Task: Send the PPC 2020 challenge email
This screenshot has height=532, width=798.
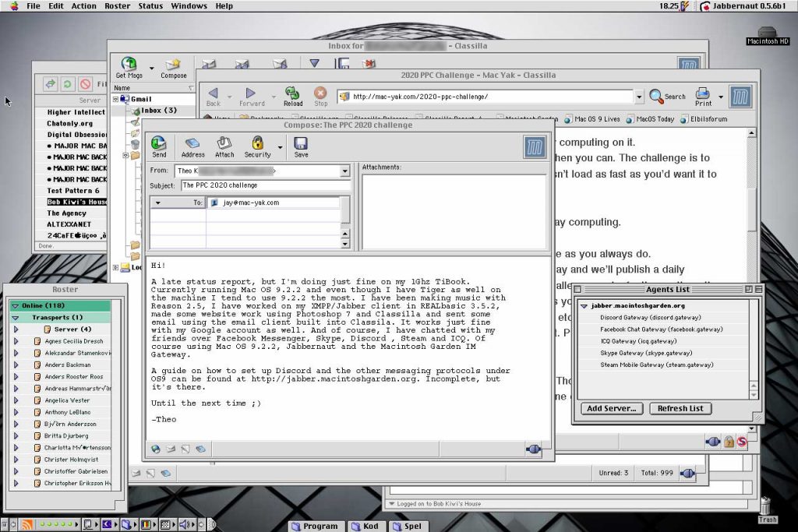Action: [159, 147]
